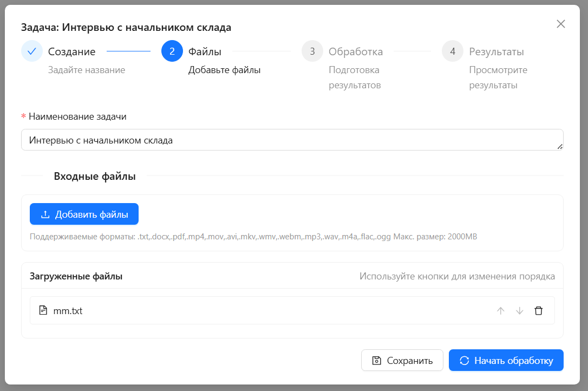Click the refresh icon inside Начать обработку
Screen dimensions: 588x391
(465, 360)
